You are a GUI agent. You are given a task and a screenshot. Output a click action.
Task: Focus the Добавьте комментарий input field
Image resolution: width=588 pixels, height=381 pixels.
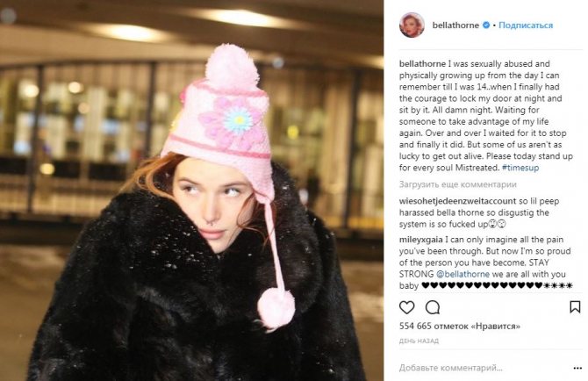482,368
